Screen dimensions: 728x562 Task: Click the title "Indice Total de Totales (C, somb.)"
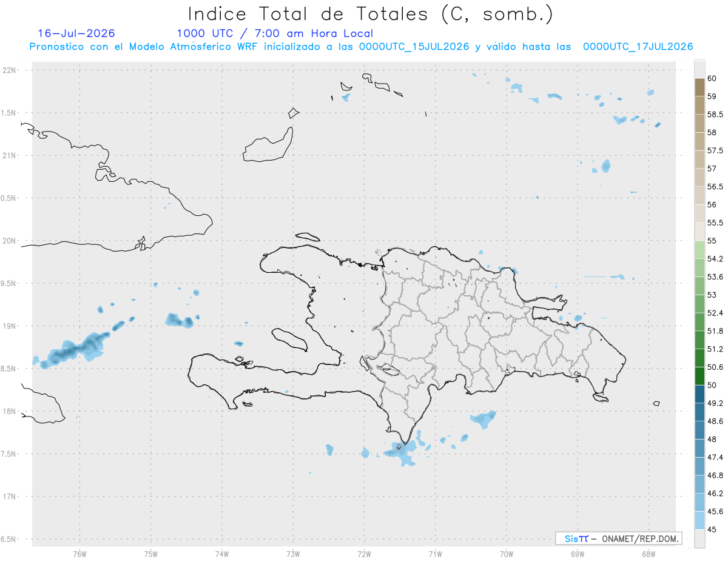[x=370, y=13]
